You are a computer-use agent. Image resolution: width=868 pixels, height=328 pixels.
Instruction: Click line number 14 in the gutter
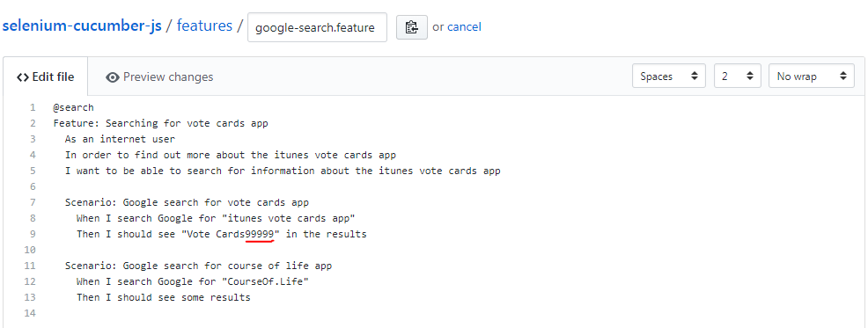click(x=31, y=313)
